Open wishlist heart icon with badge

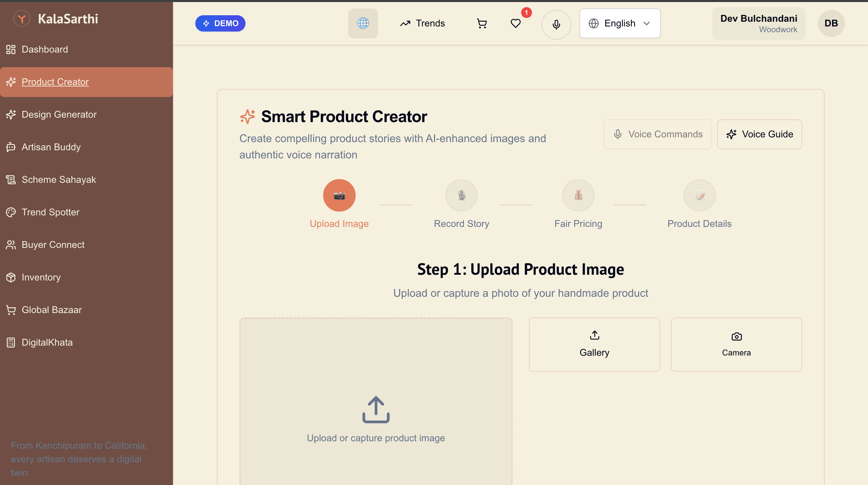pyautogui.click(x=516, y=23)
